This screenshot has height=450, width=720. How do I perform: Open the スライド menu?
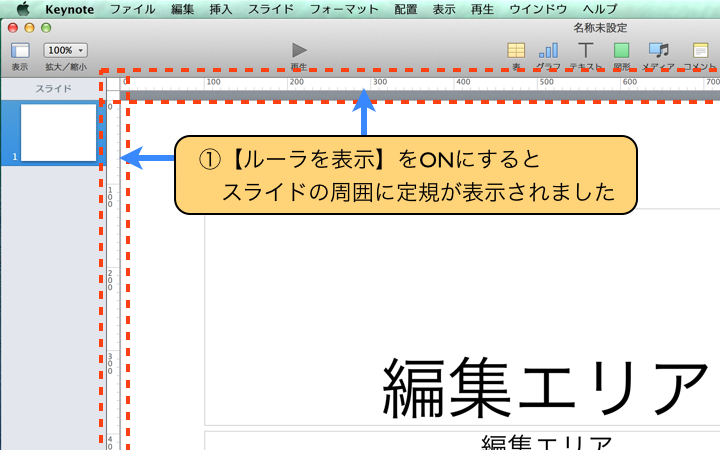click(x=271, y=9)
